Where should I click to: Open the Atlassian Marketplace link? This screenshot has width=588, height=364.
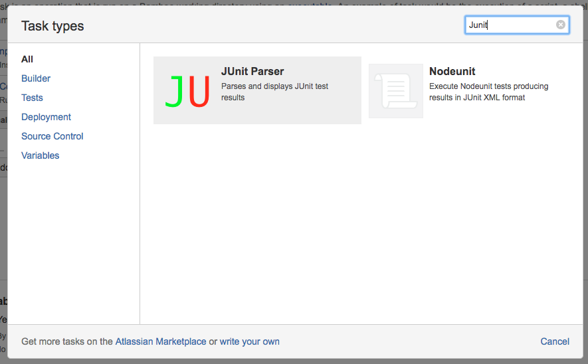(x=161, y=341)
